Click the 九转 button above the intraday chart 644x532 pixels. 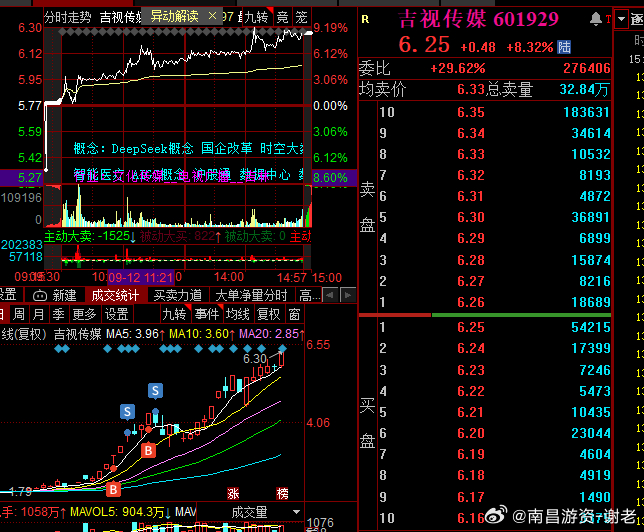coord(257,17)
